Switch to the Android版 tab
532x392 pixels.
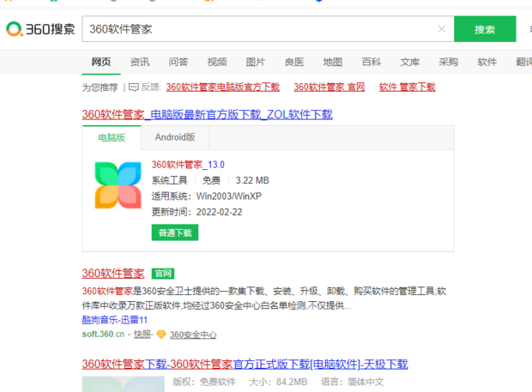(175, 137)
